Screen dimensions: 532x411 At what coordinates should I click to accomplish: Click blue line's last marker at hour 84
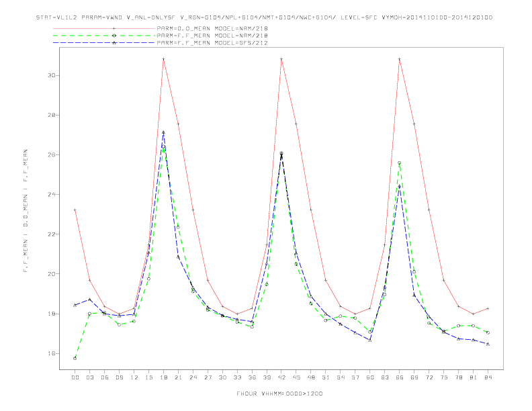coord(488,345)
